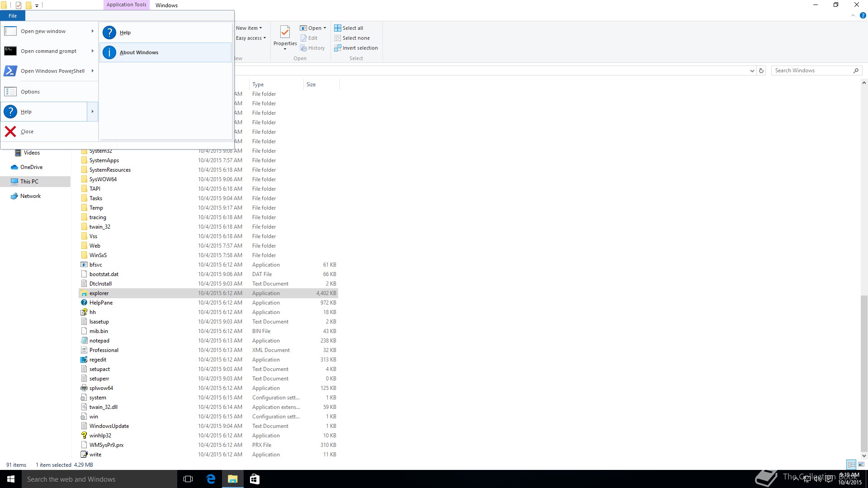Launch Microsoft Edge from taskbar
This screenshot has height=488, width=868.
click(211, 479)
